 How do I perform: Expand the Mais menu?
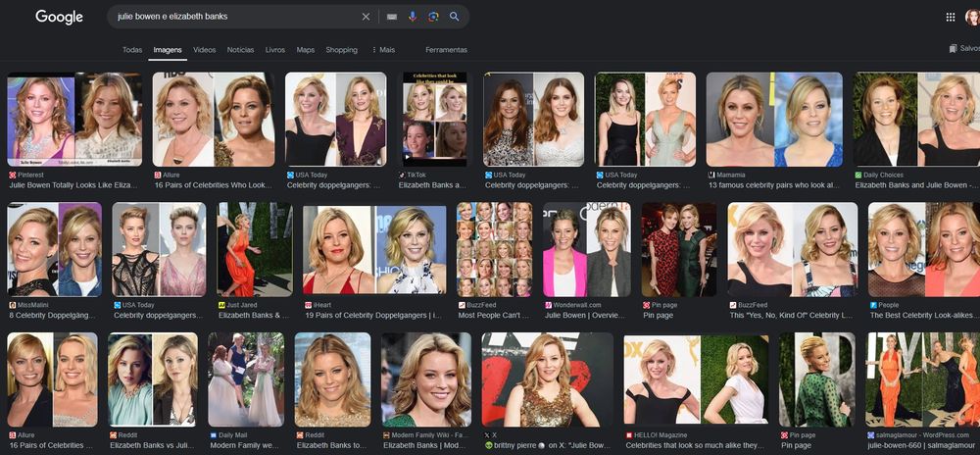pos(383,50)
